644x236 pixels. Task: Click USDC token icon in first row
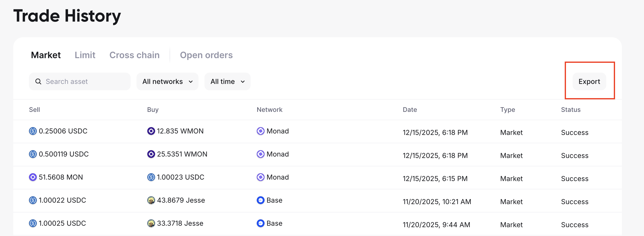(33, 131)
